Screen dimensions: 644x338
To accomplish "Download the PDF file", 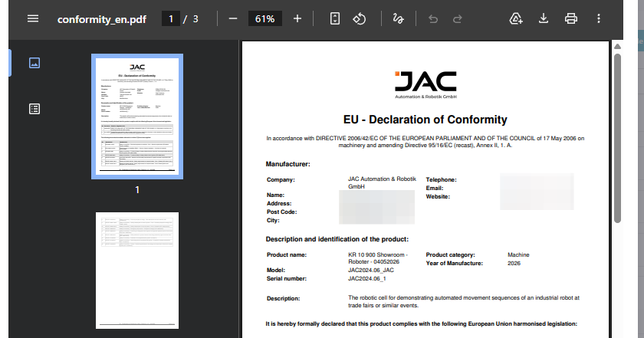I will (x=544, y=19).
